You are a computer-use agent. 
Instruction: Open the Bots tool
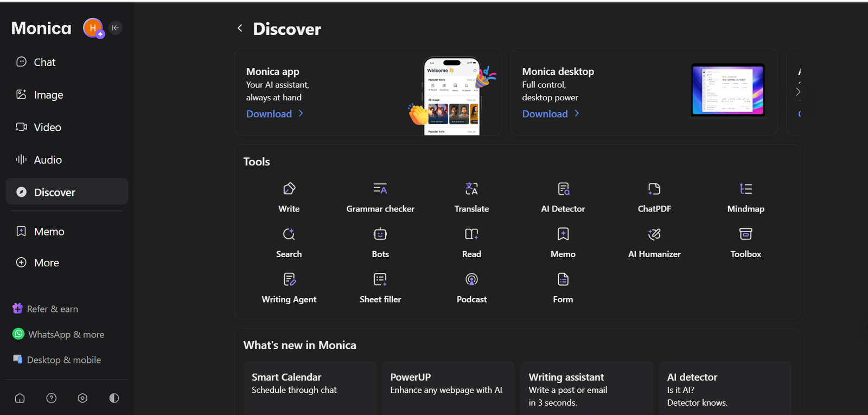point(380,243)
